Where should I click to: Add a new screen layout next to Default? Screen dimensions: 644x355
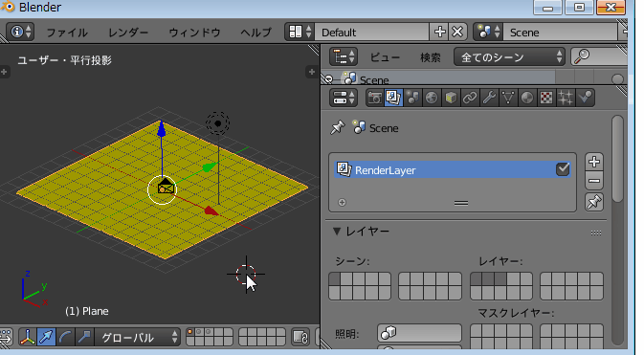click(439, 32)
